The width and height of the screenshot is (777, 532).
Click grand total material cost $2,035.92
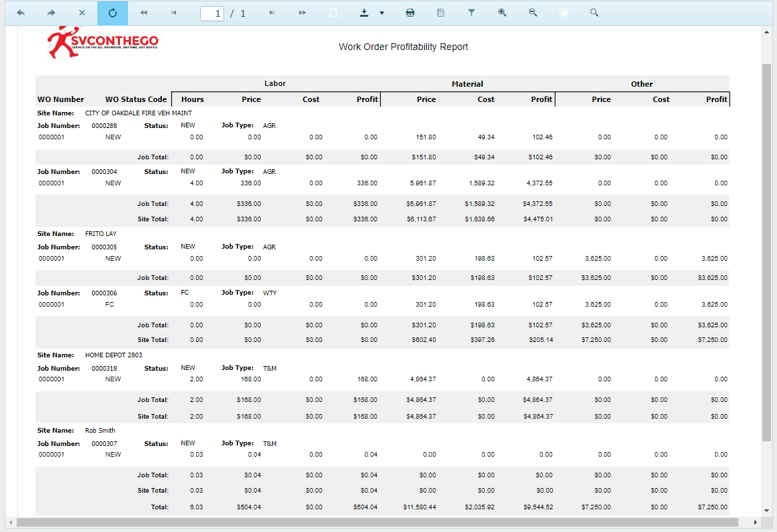point(479,507)
